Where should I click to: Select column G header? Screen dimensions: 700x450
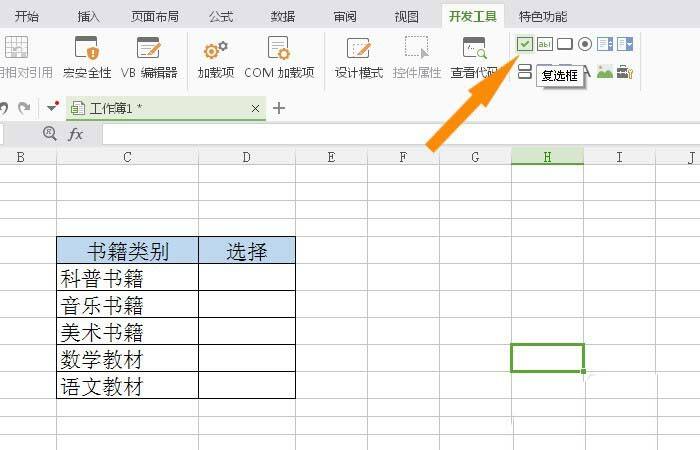point(475,157)
